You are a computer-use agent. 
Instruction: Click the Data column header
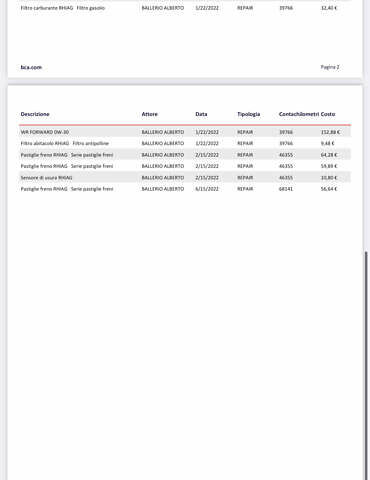click(201, 114)
